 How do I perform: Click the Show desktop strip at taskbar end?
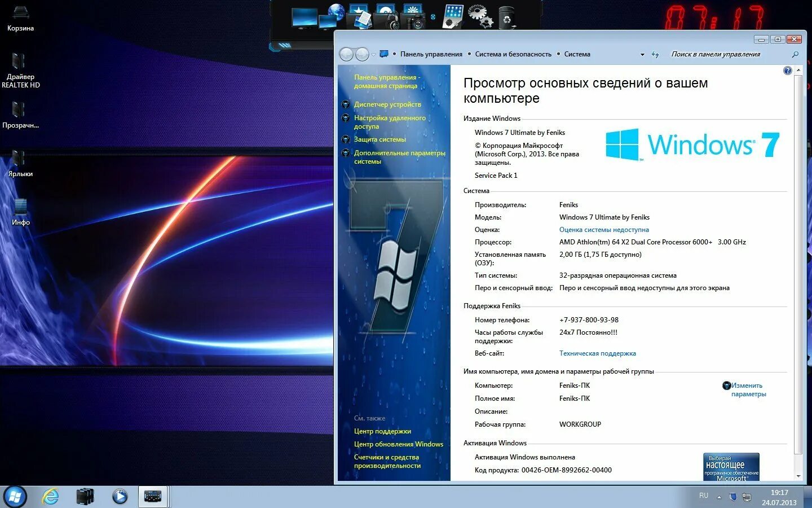point(808,497)
